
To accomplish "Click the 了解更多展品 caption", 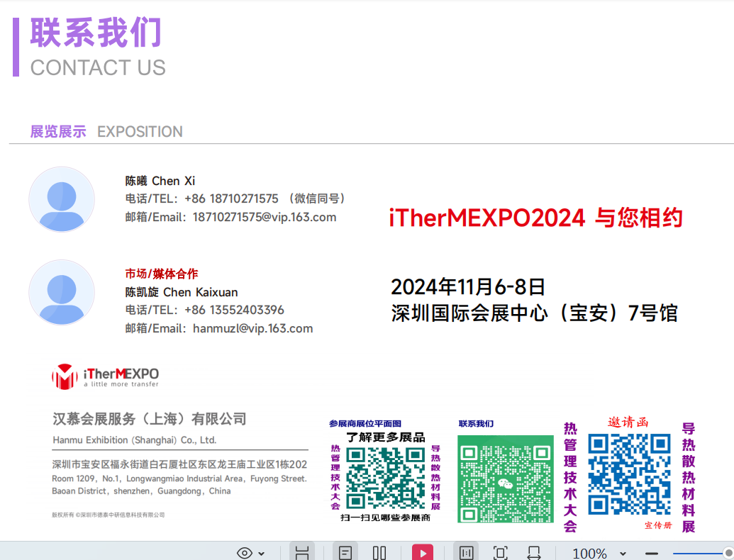I will [x=386, y=437].
